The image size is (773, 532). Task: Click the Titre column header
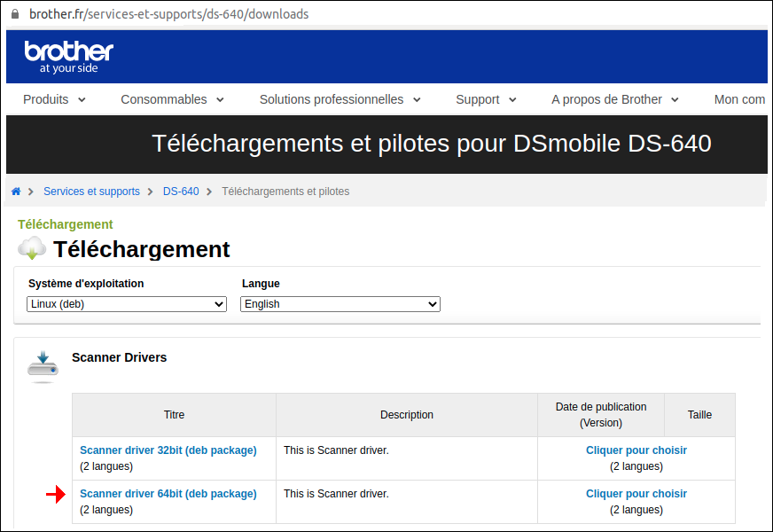(x=174, y=415)
